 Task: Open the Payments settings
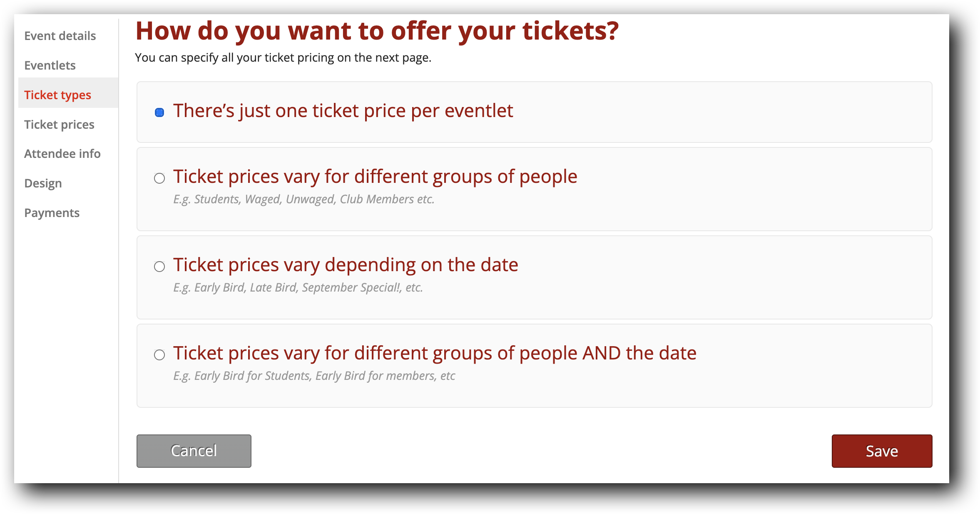click(x=52, y=213)
